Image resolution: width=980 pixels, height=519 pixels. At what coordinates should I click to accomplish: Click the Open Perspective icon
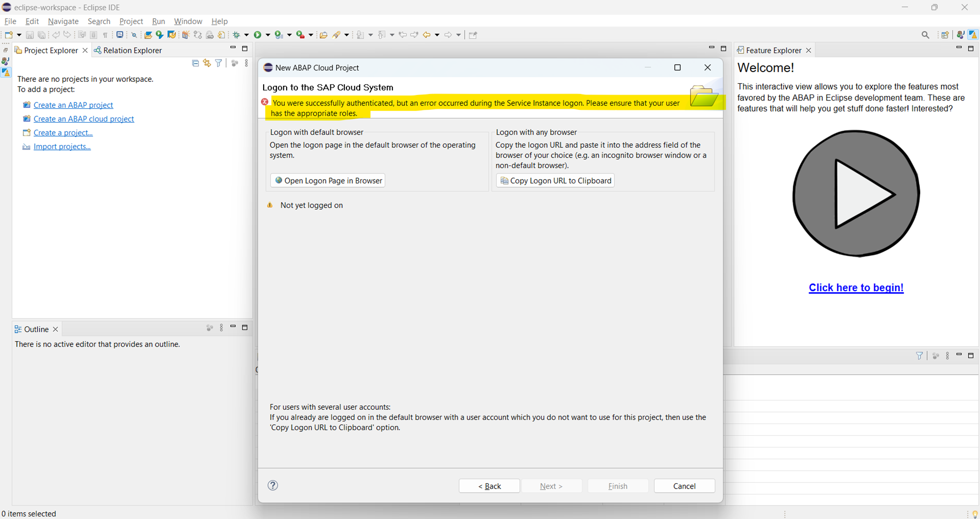coord(945,35)
